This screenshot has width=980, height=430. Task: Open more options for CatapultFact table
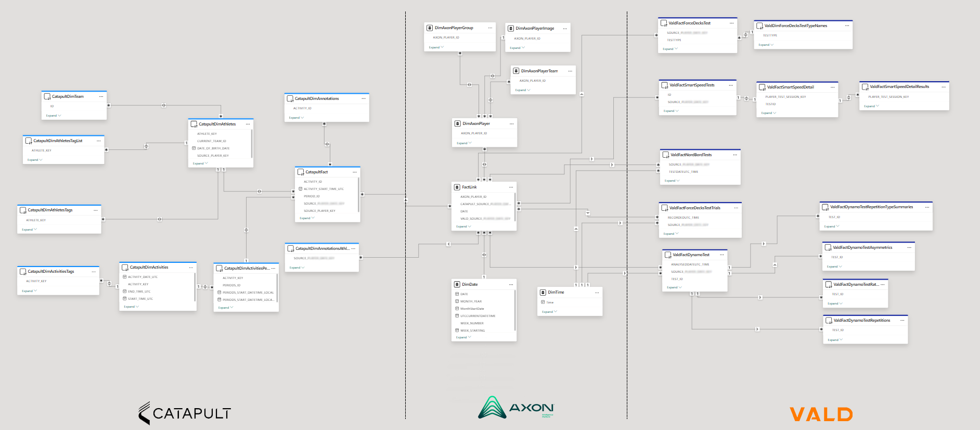tap(355, 172)
